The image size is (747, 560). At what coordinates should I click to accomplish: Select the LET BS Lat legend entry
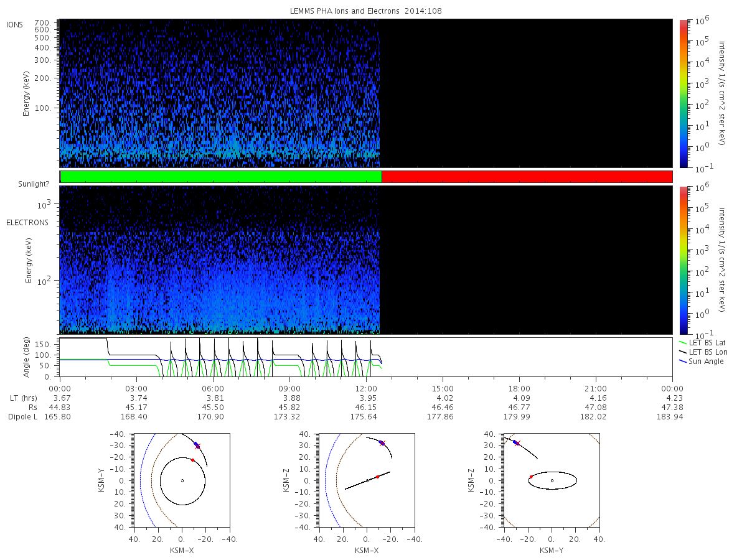704,343
